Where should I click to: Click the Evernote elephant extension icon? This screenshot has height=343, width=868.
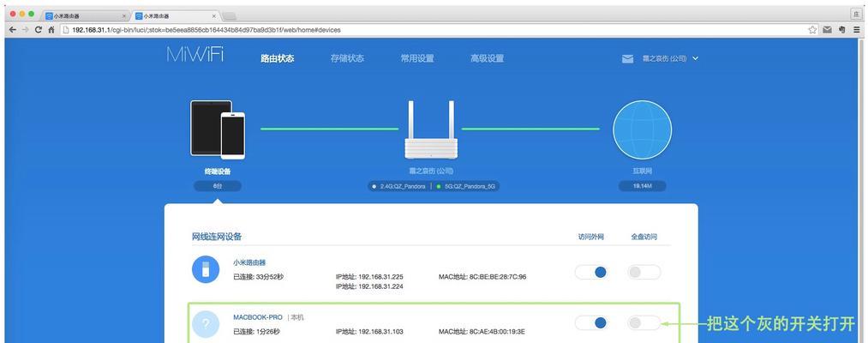pos(842,30)
